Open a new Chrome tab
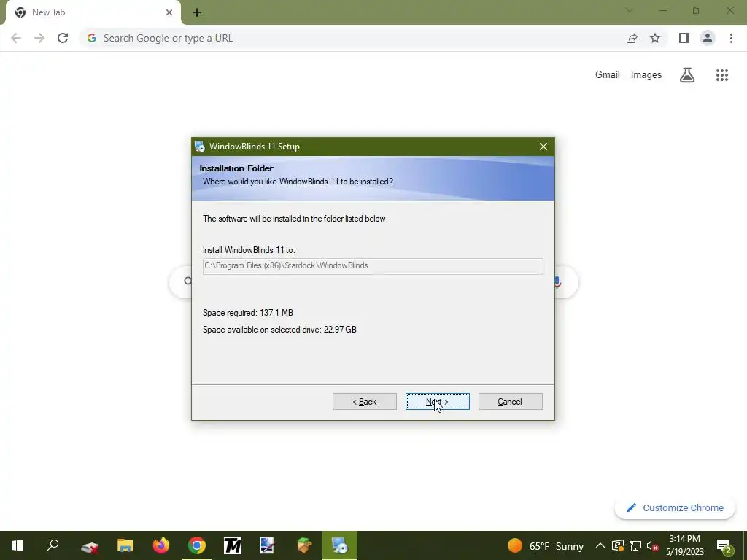747x560 pixels. (x=197, y=12)
